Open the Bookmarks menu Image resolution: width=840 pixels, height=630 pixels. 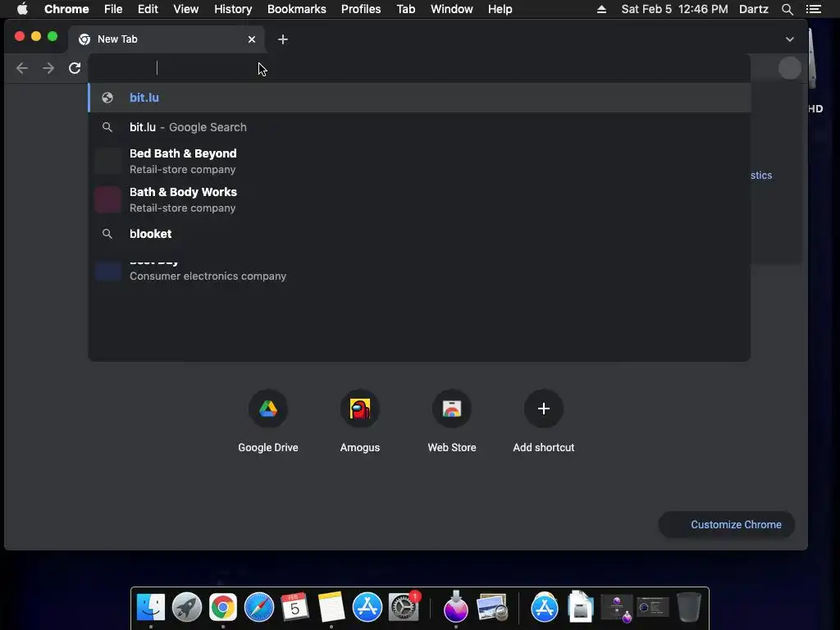pyautogui.click(x=297, y=9)
